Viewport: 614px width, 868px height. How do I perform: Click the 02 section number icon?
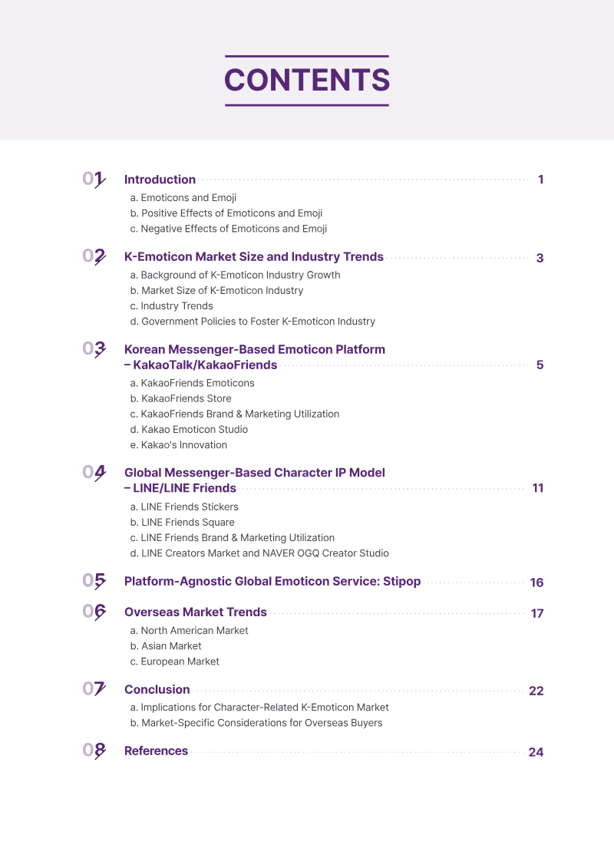pos(94,256)
